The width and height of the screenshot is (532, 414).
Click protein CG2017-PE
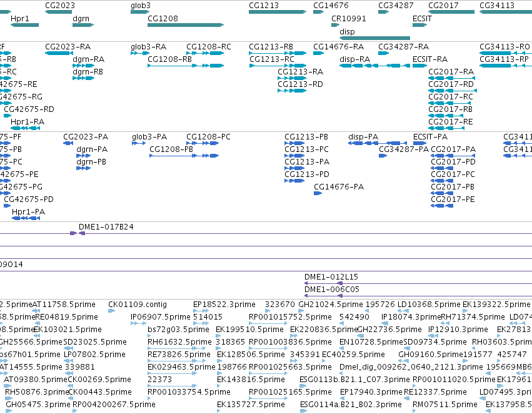[442, 205]
